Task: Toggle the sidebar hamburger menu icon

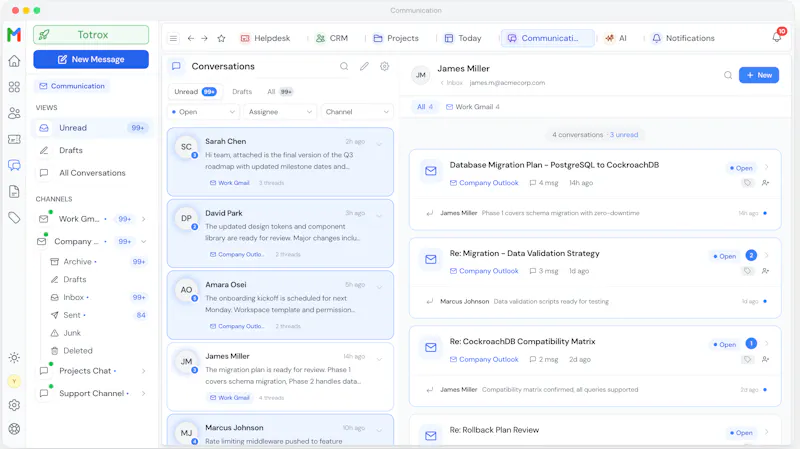Action: (x=173, y=38)
